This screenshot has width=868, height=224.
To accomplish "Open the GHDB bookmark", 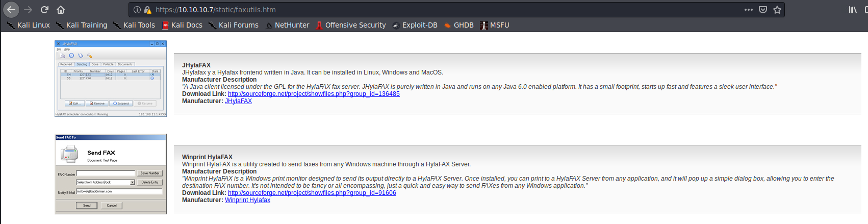I will point(459,25).
